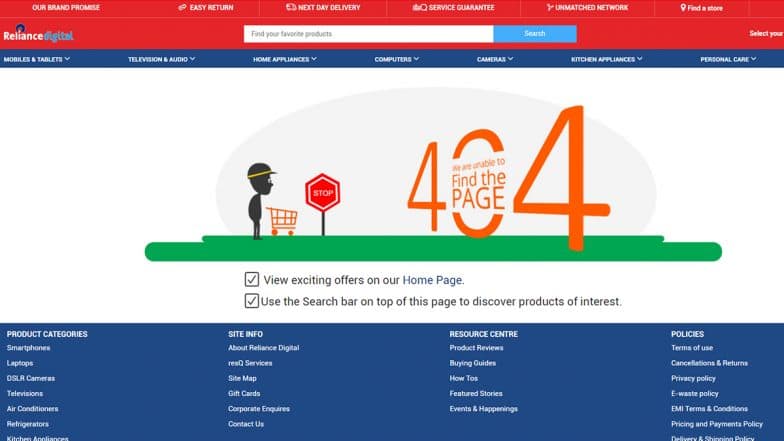The image size is (784, 441).
Task: Open the Service Guarantee link
Action: (x=462, y=8)
